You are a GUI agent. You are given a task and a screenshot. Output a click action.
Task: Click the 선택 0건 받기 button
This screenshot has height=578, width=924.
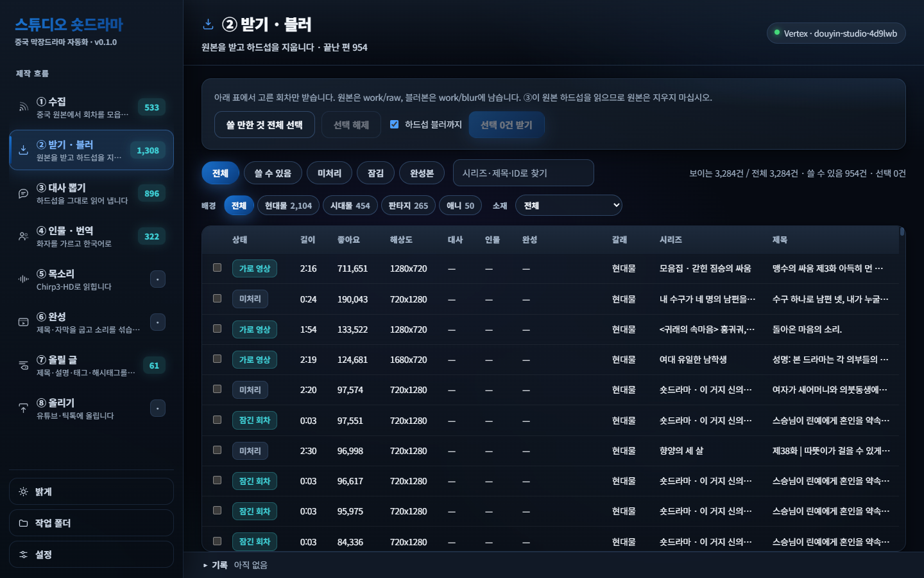tap(506, 125)
